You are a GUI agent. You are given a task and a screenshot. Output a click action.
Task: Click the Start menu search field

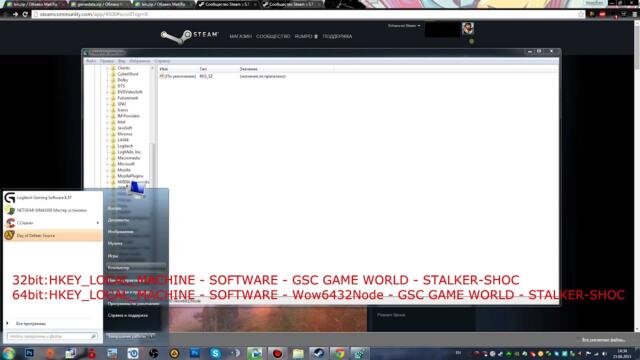pos(52,336)
